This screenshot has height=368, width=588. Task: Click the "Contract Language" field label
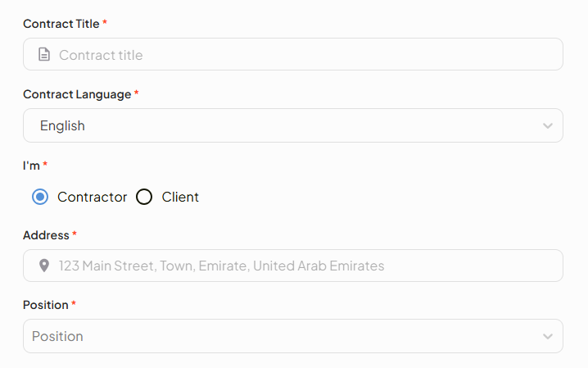coord(77,94)
